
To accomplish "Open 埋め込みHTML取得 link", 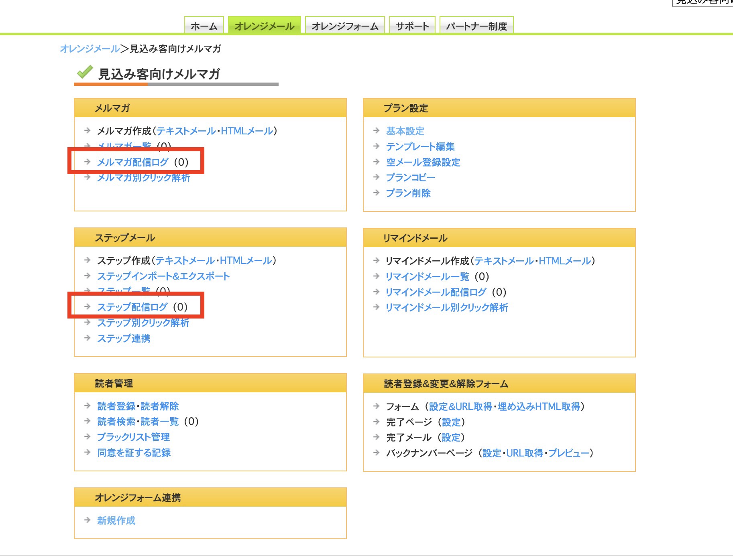I will click(x=539, y=406).
